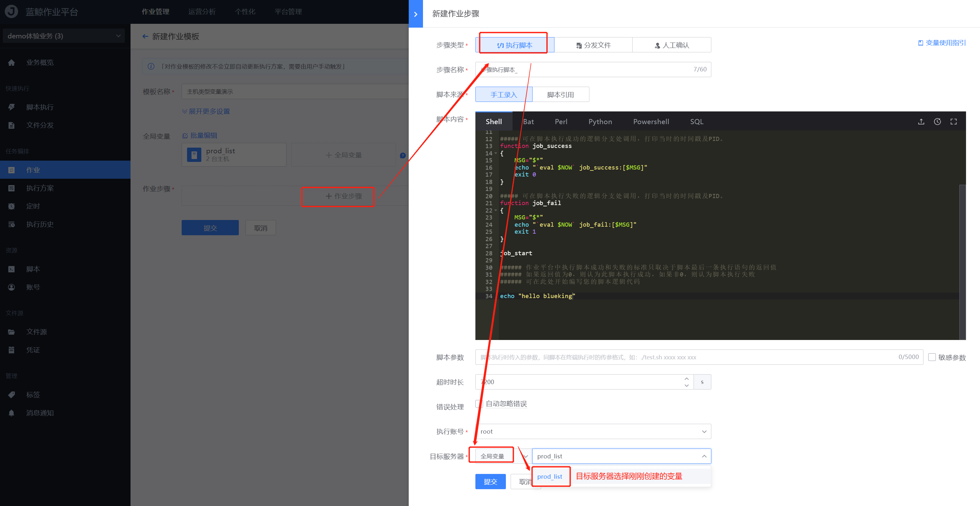Add a step via 作业步骤 button
The height and width of the screenshot is (506, 980).
click(x=344, y=196)
